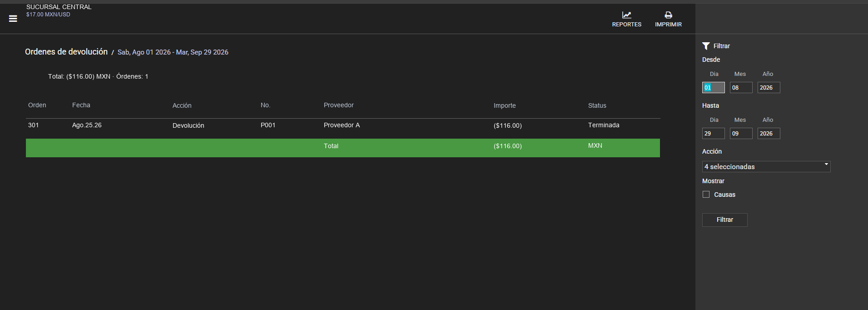Screen dimensions: 868x310
Task: Open the hamburger menu icon
Action: (13, 19)
